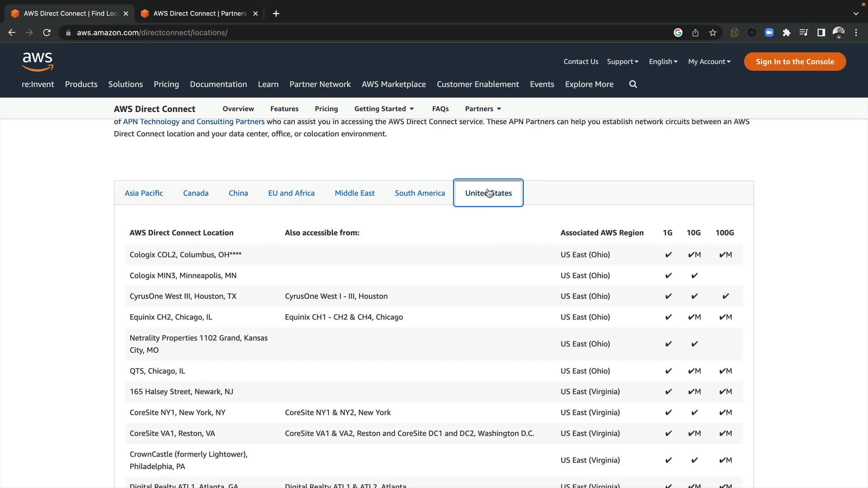868x488 pixels.
Task: Open a new browser tab
Action: pyautogui.click(x=276, y=14)
